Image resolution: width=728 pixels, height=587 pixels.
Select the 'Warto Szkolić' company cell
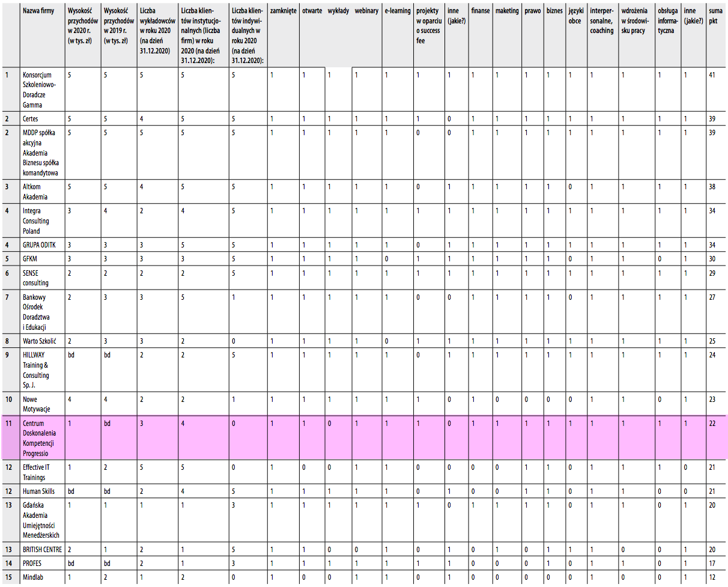[x=40, y=341]
